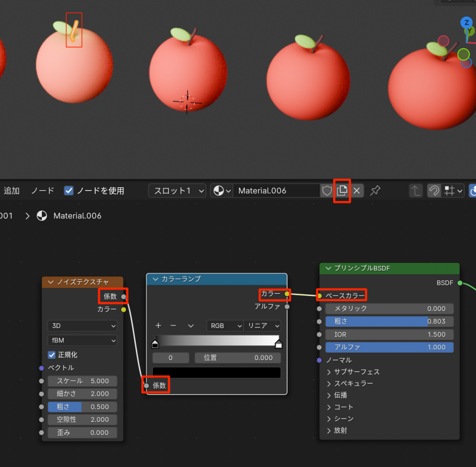
Task: Click the Material.006 breadcrumb label
Action: [77, 216]
